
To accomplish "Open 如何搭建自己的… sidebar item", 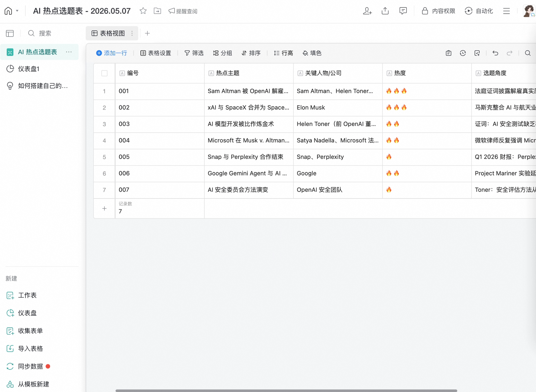I will [40, 86].
